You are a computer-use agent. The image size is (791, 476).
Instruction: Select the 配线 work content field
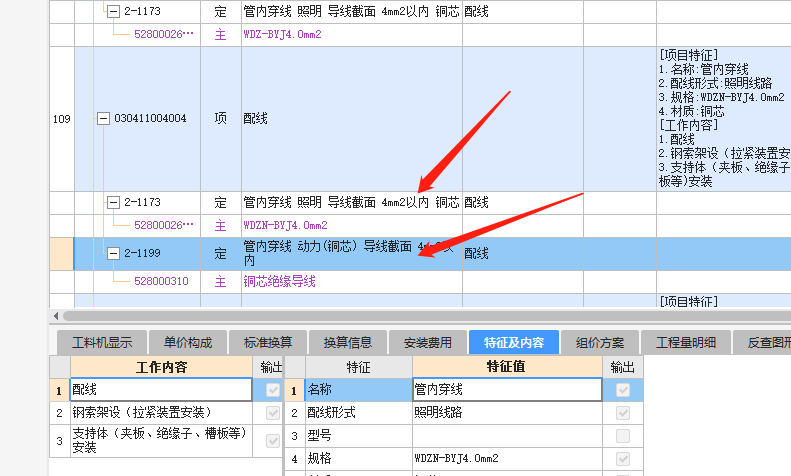tap(161, 390)
